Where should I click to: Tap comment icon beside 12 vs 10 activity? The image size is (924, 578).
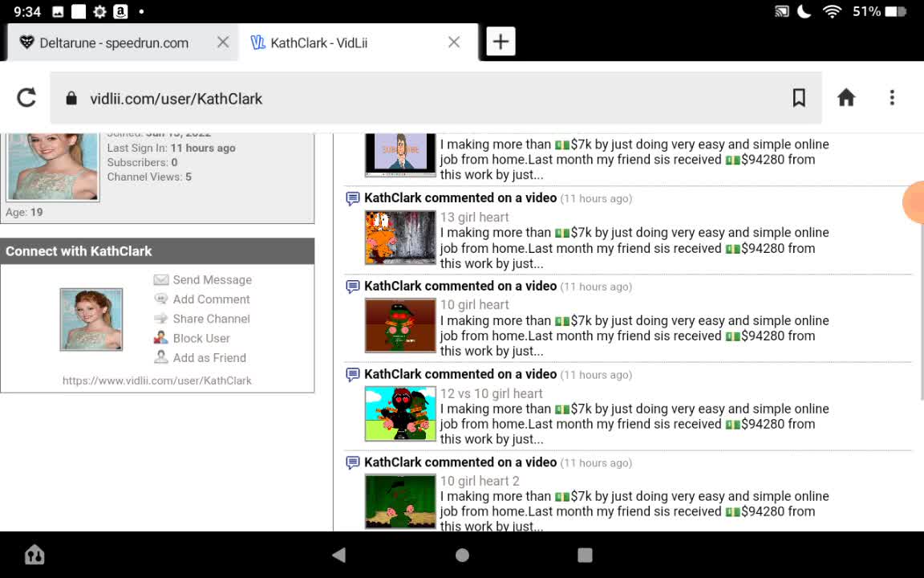[x=352, y=375]
